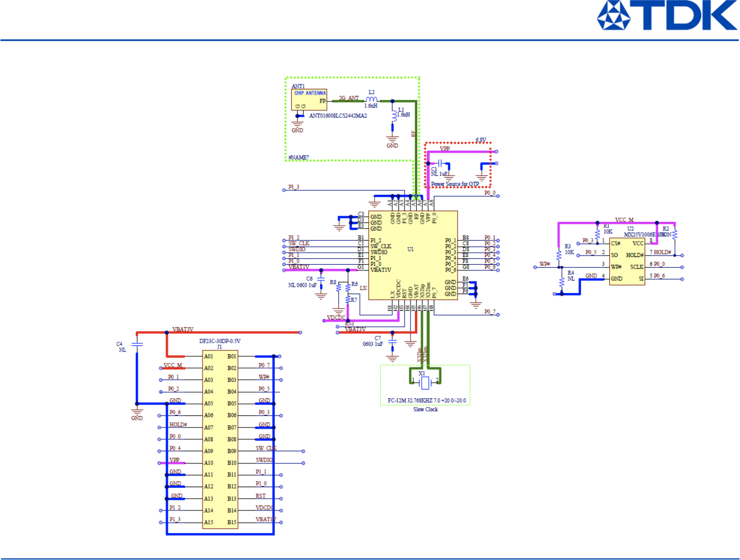Select the J1 connector body
Screen dimensions: 740x560
click(x=220, y=439)
